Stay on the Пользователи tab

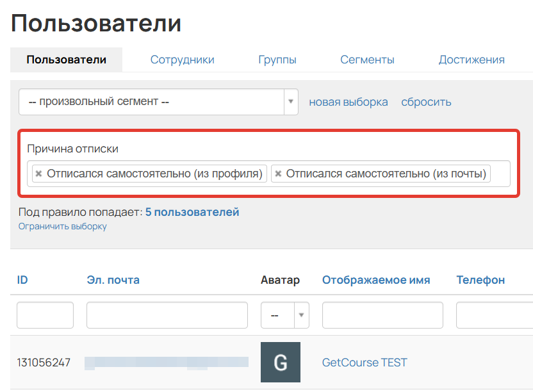tap(61, 59)
